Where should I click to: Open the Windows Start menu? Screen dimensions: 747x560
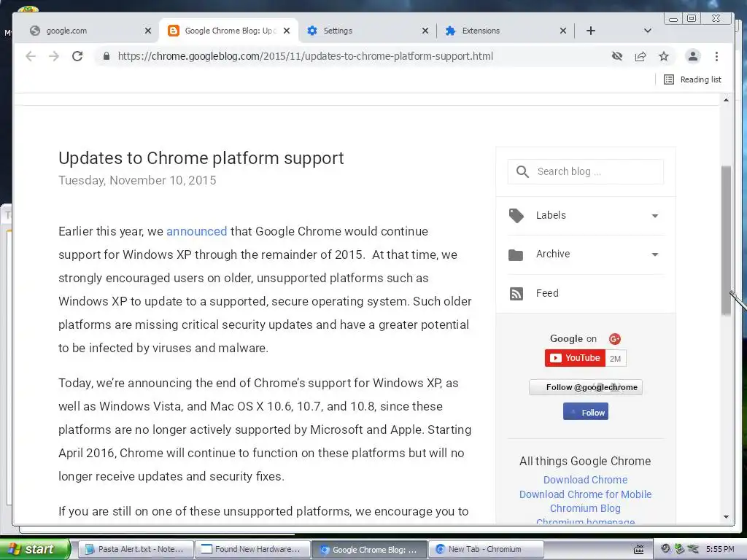[x=34, y=549]
